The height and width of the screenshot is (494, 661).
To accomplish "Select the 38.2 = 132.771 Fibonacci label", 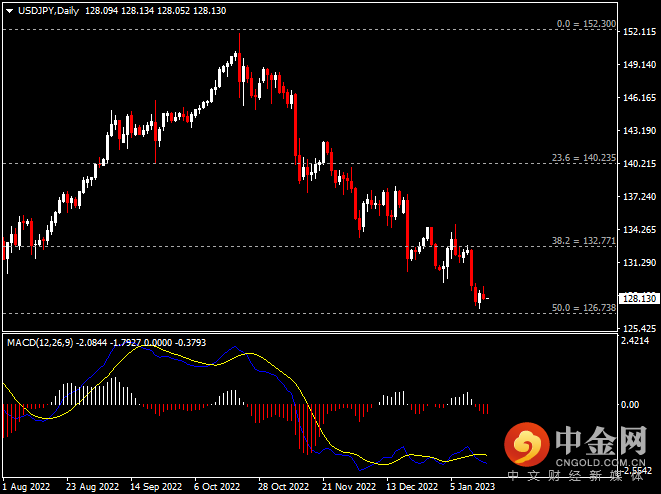I will pyautogui.click(x=583, y=241).
